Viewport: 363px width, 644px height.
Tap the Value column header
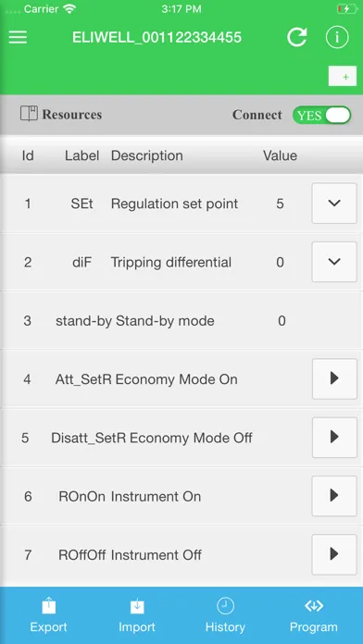pos(280,155)
